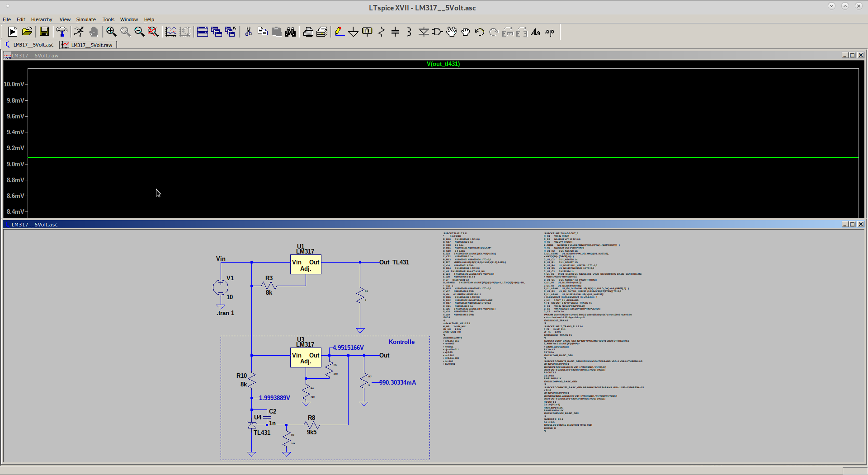Click the Paste clipboard icon
The image size is (868, 475).
point(276,32)
